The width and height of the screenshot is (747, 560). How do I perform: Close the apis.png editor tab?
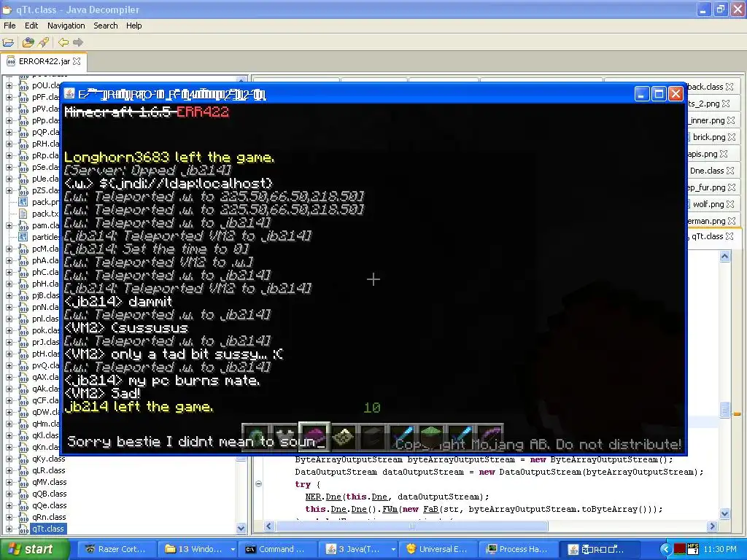click(724, 154)
